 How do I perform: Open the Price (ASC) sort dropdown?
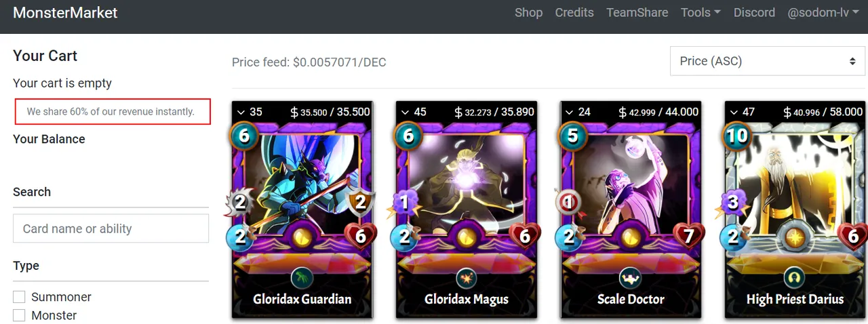767,61
